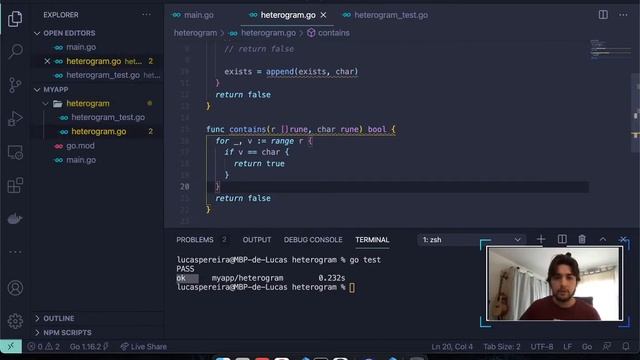640x360 pixels.
Task: Open the Extensions view
Action: coord(15,186)
